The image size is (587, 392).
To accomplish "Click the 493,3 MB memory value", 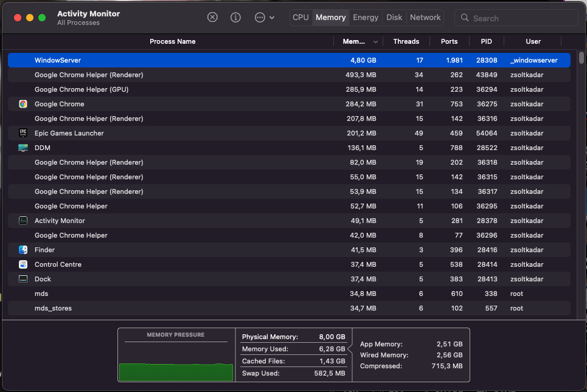I will click(x=361, y=75).
